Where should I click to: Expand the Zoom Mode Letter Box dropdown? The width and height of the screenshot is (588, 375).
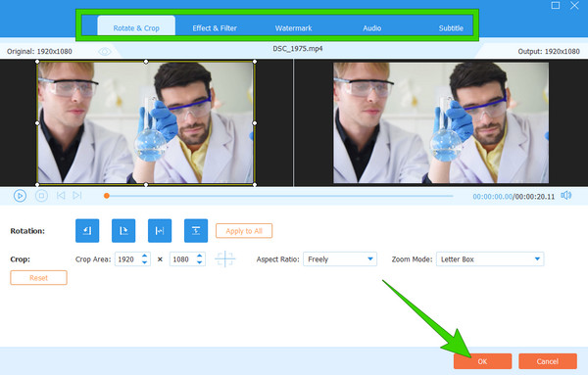point(490,258)
